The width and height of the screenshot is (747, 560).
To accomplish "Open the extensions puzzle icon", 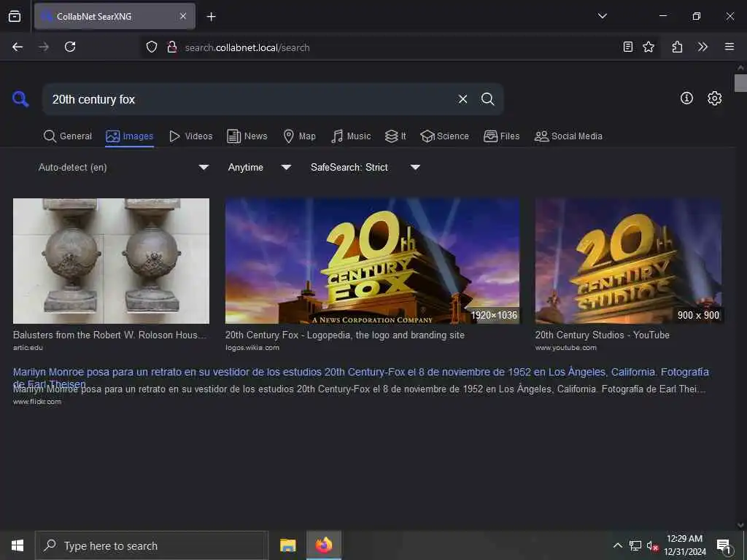I will [677, 47].
